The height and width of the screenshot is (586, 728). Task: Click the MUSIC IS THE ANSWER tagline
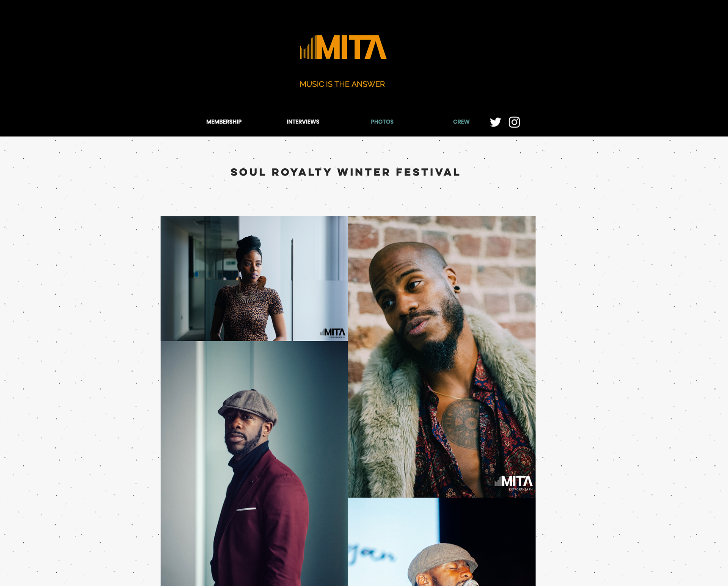(x=342, y=84)
